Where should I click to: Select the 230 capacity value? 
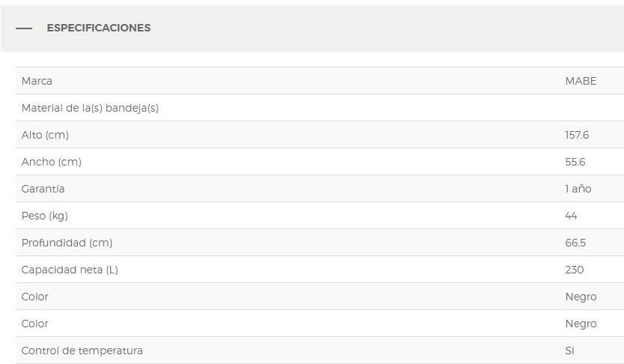coord(574,270)
